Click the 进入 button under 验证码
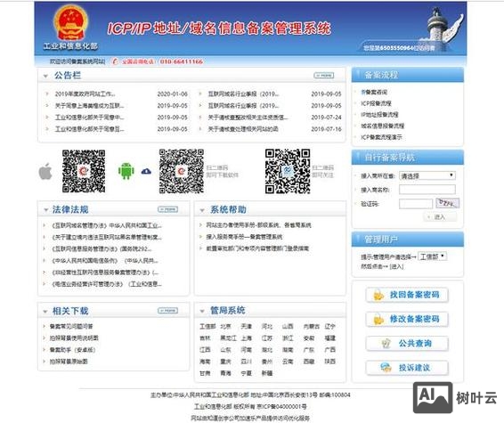The width and height of the screenshot is (504, 423). coord(439,217)
